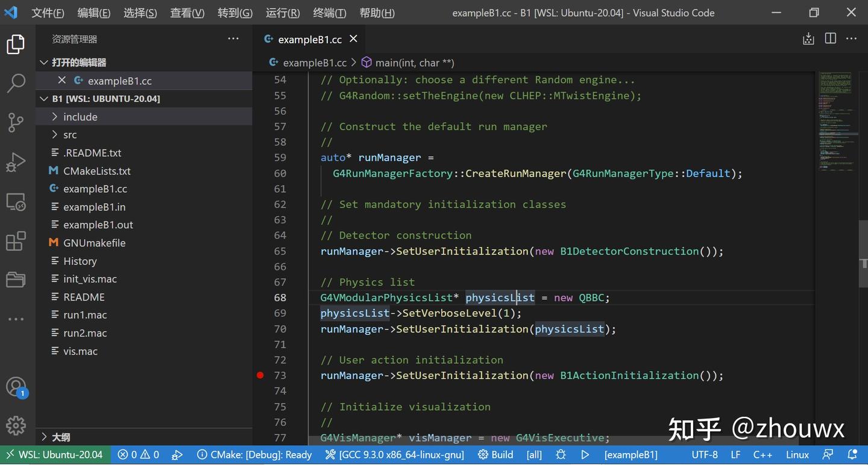Toggle a breakpoint beside line 68
The height and width of the screenshot is (465, 868).
pos(260,298)
